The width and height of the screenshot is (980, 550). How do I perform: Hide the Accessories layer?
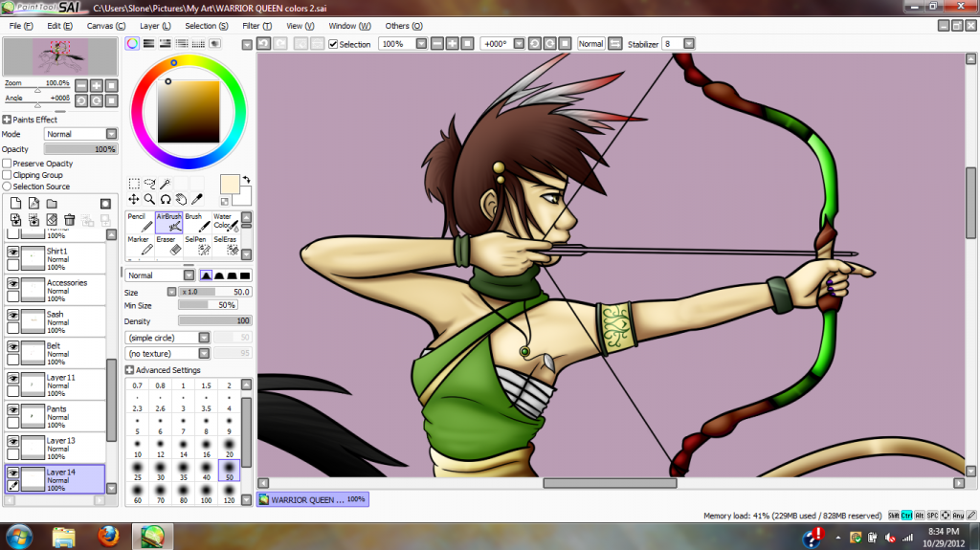tap(12, 283)
